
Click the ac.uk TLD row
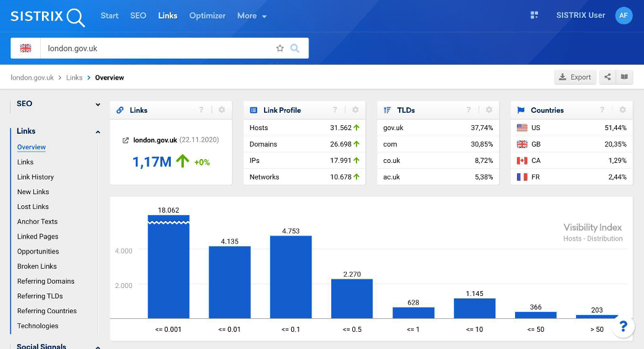(x=438, y=177)
